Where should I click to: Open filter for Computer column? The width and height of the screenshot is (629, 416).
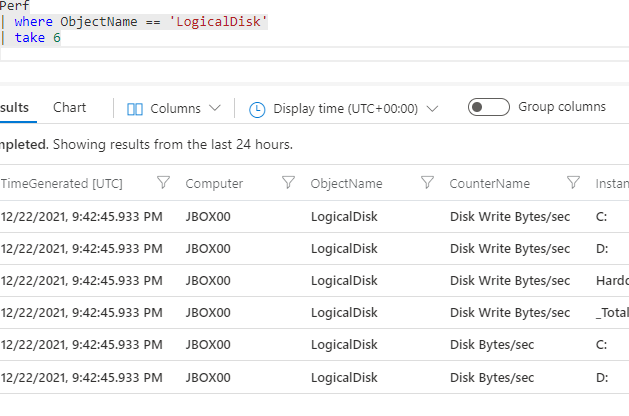[288, 183]
